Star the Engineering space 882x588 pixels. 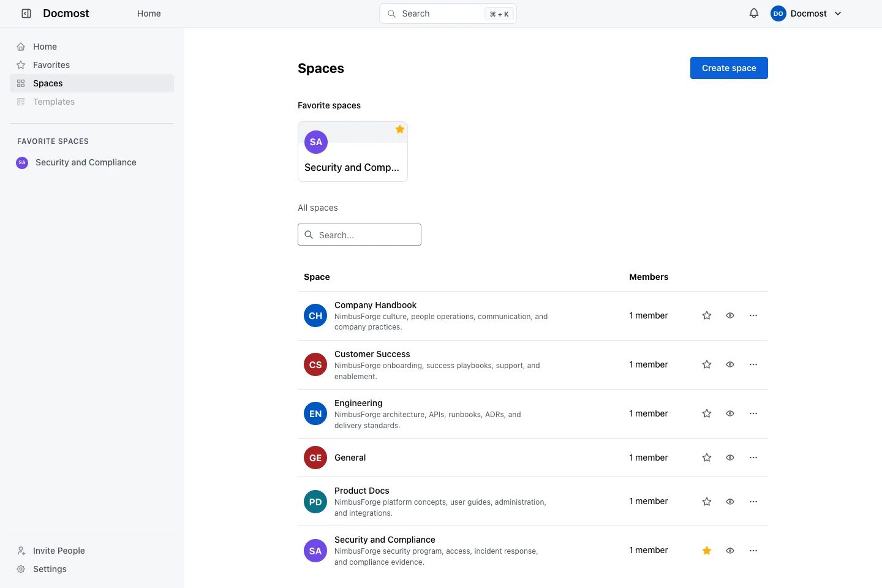click(x=707, y=413)
